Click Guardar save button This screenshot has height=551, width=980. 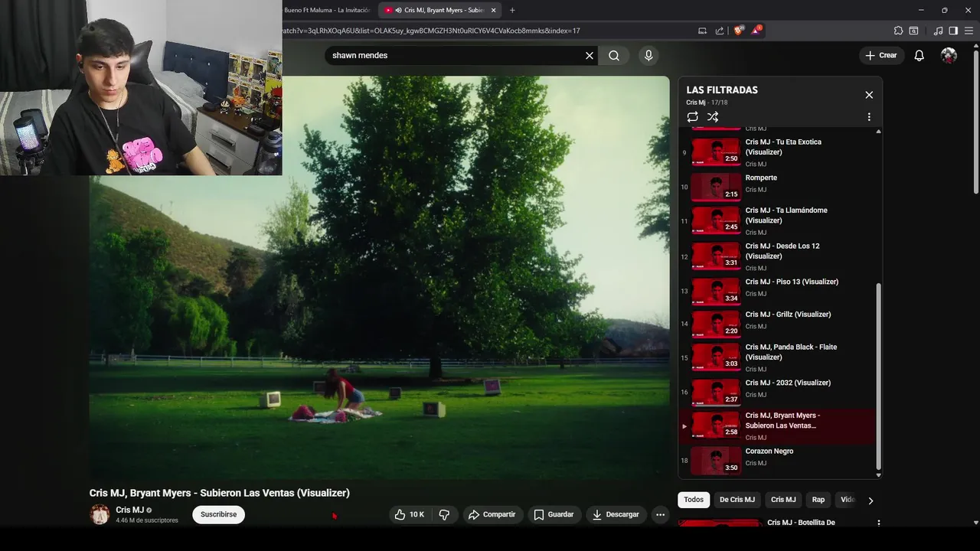coord(554,515)
